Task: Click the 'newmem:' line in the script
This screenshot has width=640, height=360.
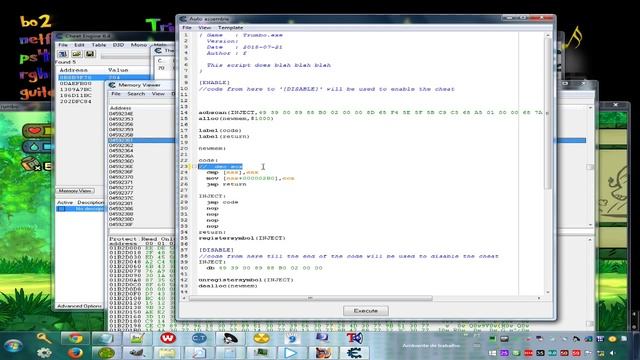Action: [212, 148]
